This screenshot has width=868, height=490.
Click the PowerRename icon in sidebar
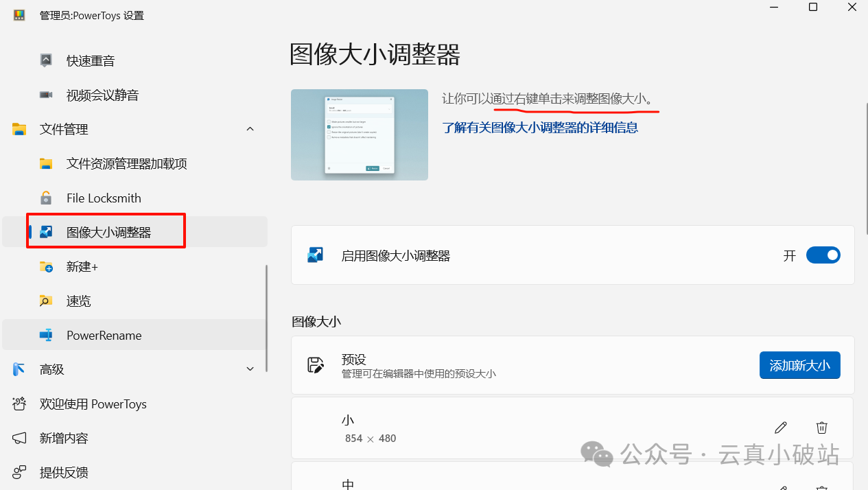tap(46, 335)
